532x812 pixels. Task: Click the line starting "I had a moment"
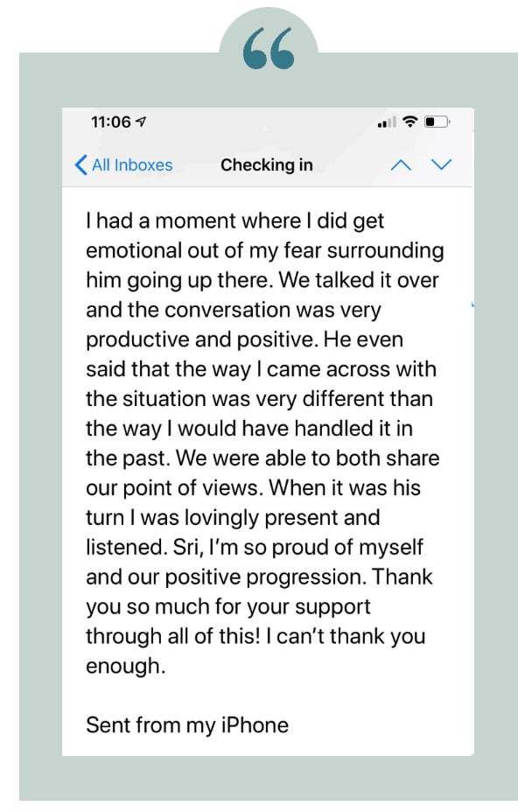tap(235, 220)
